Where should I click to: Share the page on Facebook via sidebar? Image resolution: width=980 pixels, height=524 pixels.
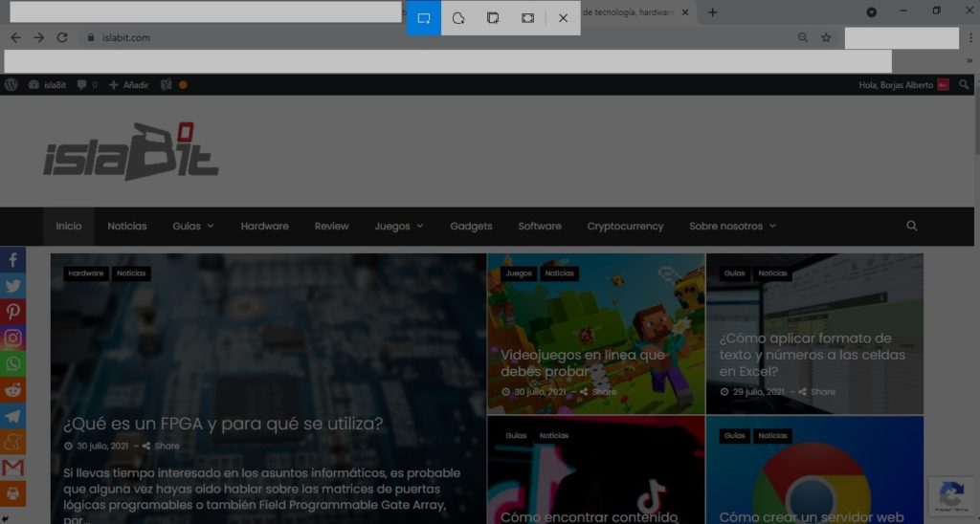12,260
